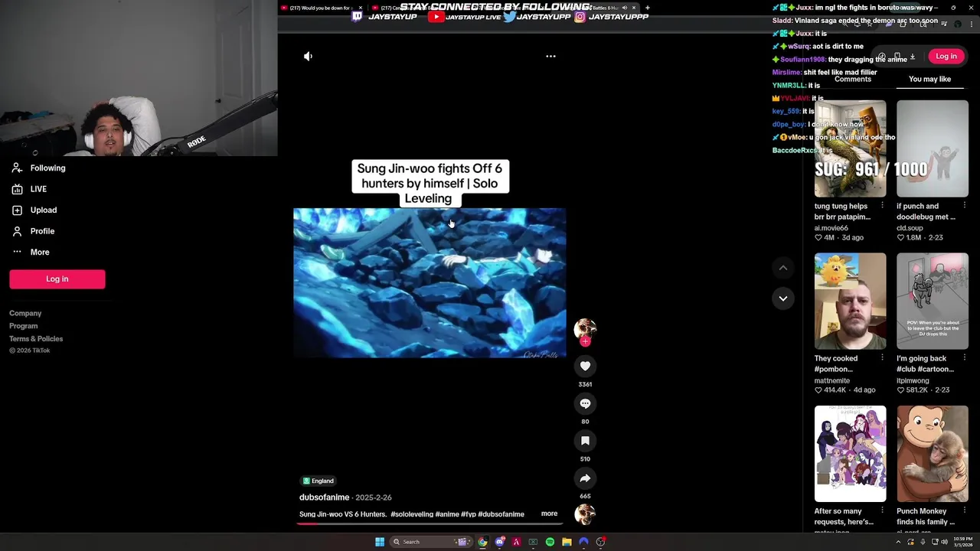This screenshot has width=980, height=551.
Task: Open the punch and doodlebug video thumbnail
Action: tap(932, 148)
